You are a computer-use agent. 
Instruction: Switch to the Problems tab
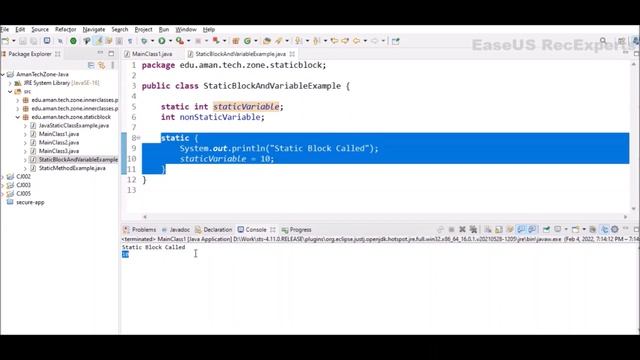(x=140, y=230)
